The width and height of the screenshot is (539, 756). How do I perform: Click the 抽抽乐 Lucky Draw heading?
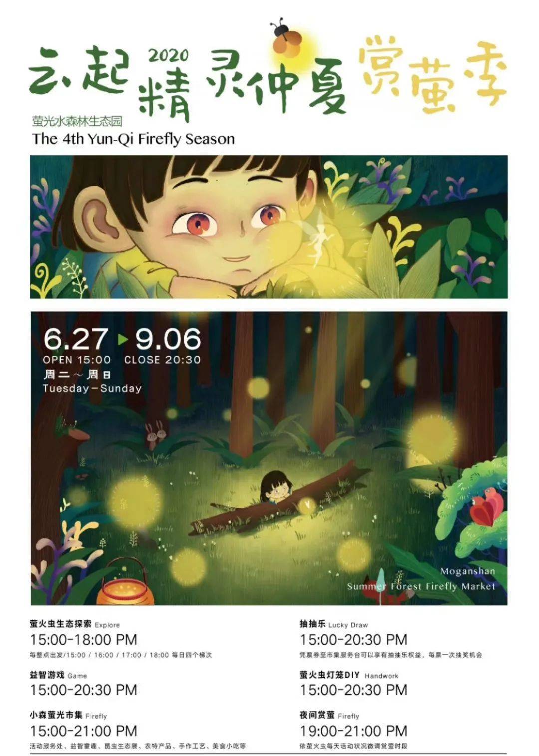click(334, 624)
